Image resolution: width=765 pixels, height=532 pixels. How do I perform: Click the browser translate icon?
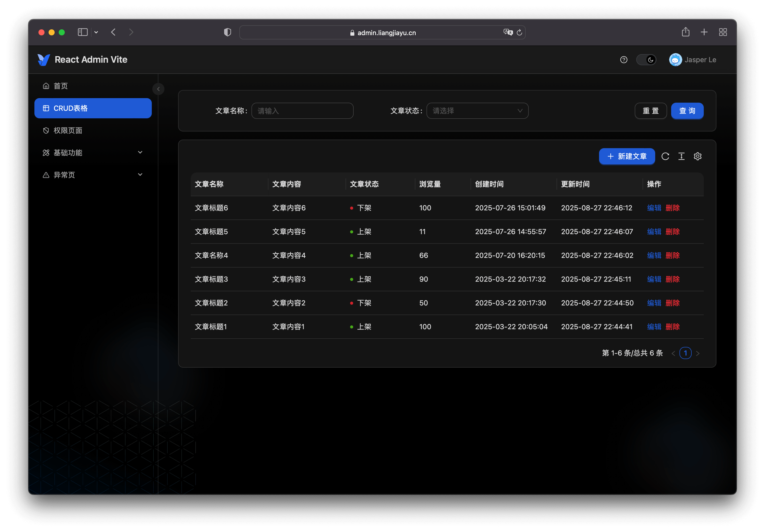(x=508, y=32)
